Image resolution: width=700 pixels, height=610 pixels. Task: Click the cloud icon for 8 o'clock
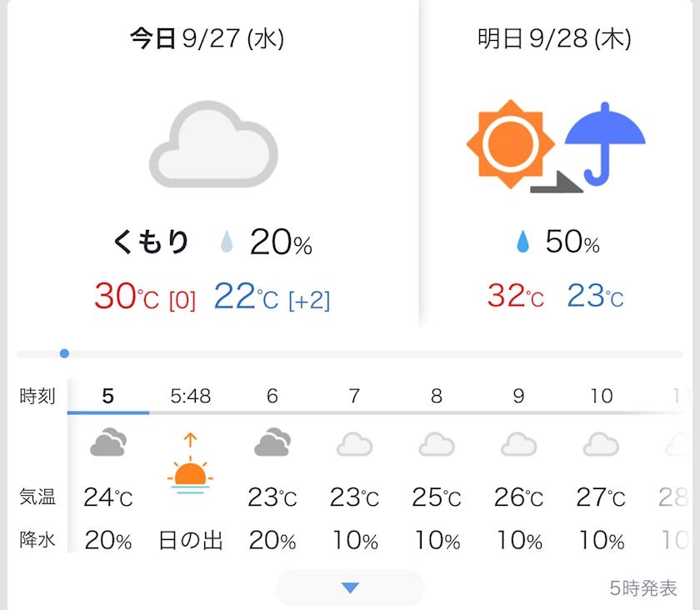437,444
